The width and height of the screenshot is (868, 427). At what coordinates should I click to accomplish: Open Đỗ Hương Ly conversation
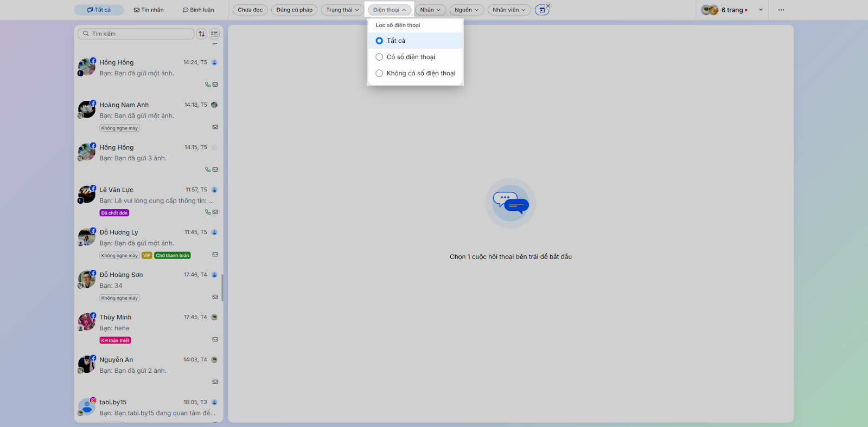[x=149, y=243]
